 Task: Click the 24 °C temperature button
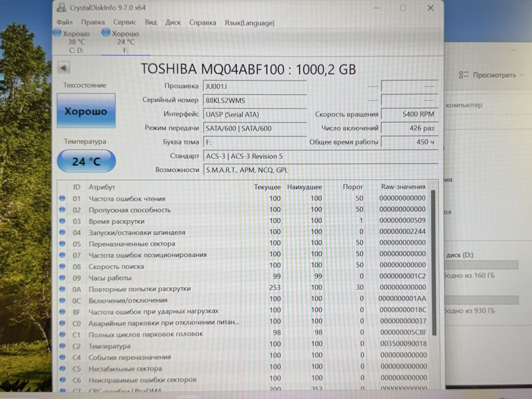point(86,162)
